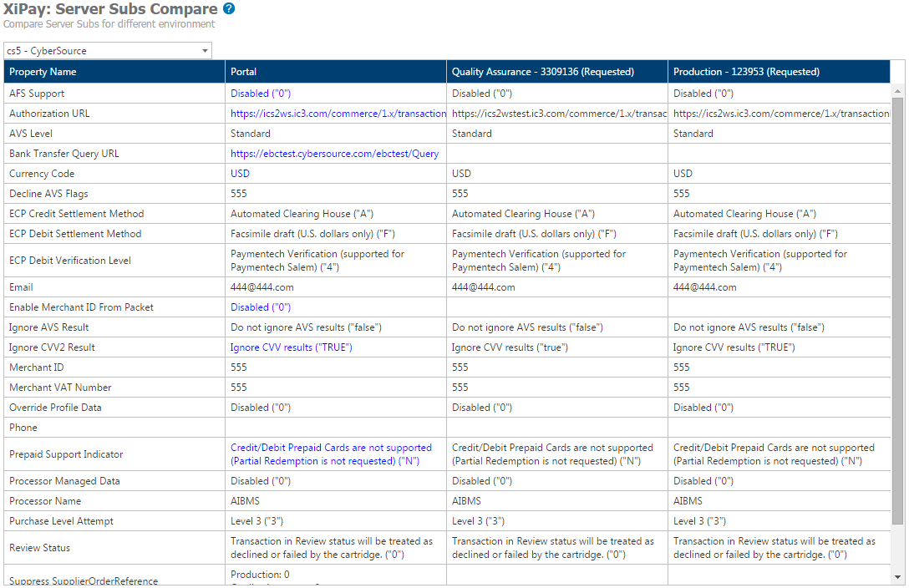Select the Portal column header

(244, 72)
